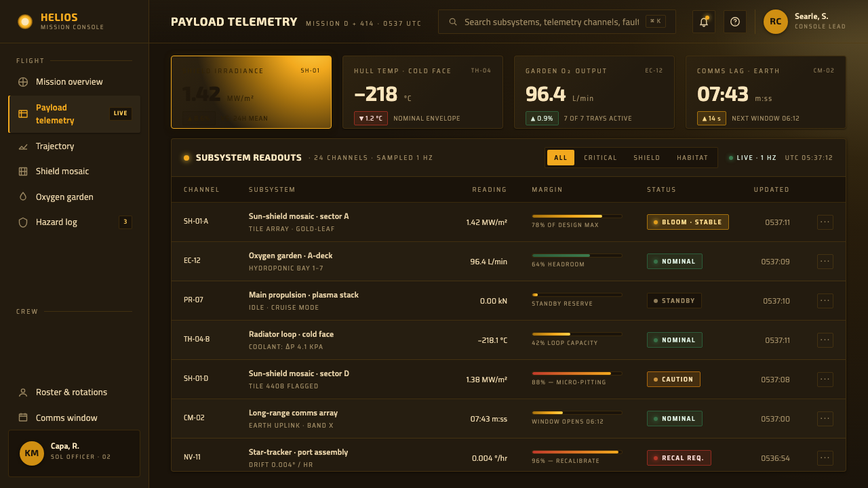
Task: Click the STANDBY status badge
Action: tap(674, 301)
